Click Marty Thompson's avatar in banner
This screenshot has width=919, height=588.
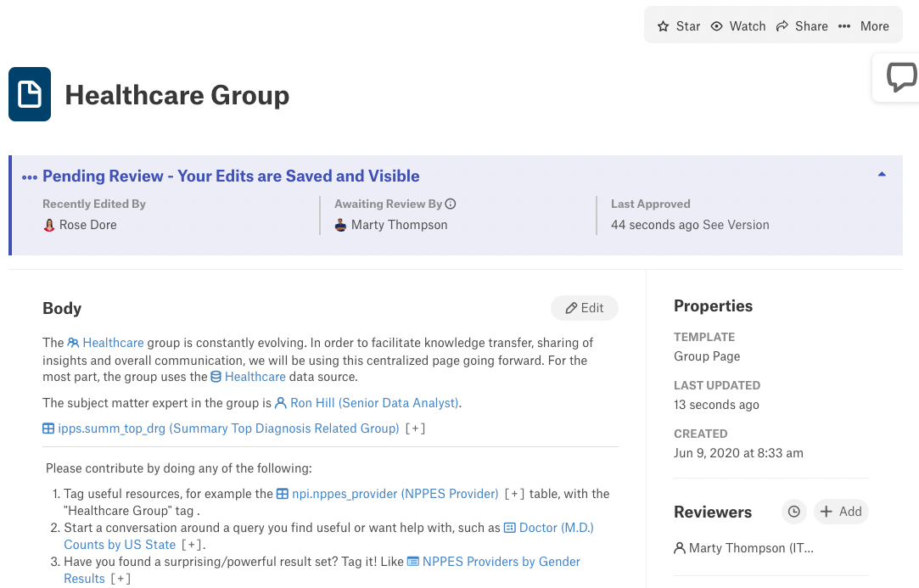pos(340,225)
